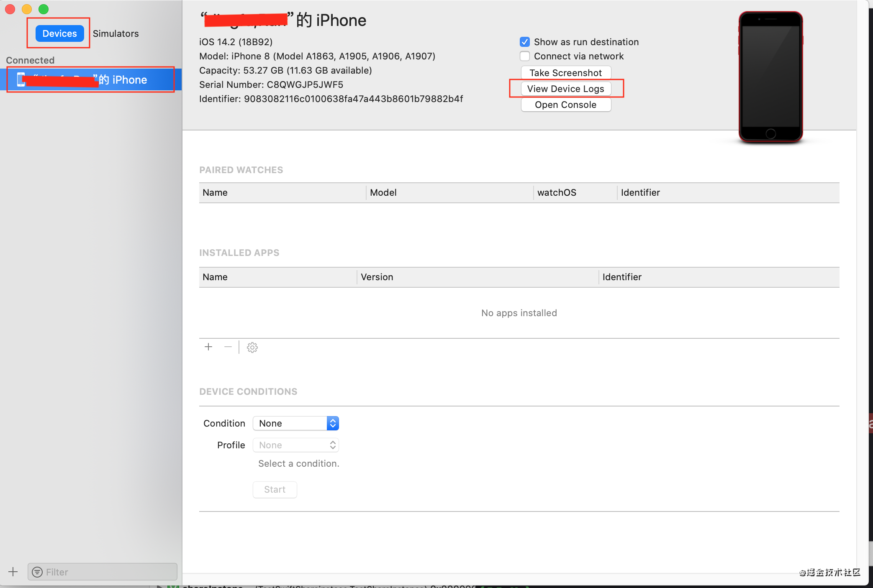Uncheck Show as run destination
Screen dimensions: 873x588
tap(525, 42)
